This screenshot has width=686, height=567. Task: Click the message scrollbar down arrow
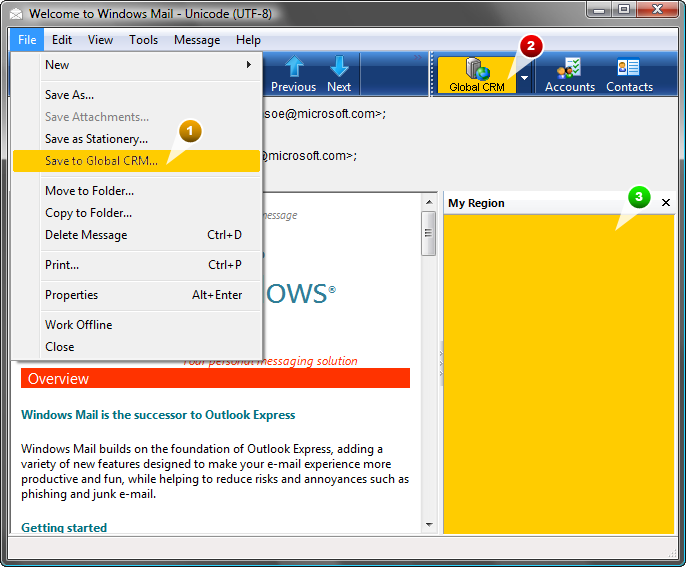point(429,525)
